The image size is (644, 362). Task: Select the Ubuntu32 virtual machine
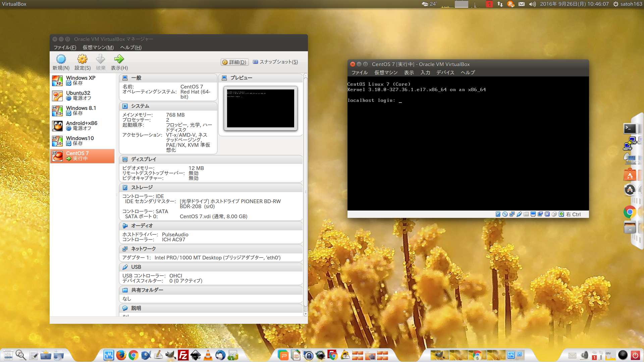point(82,96)
